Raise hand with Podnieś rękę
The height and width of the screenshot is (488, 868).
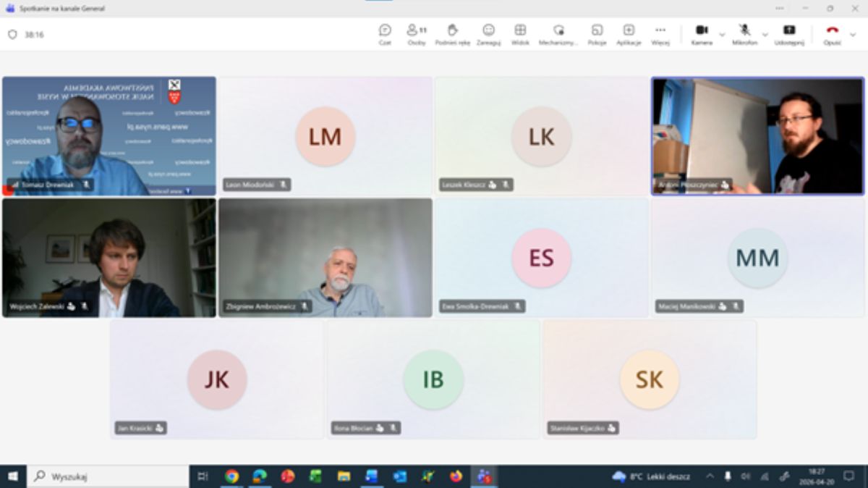point(453,33)
